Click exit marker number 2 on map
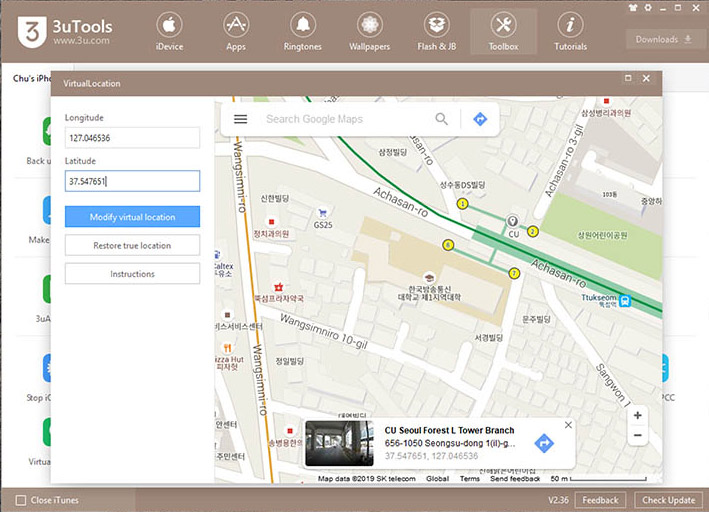Image resolution: width=709 pixels, height=512 pixels. pyautogui.click(x=533, y=232)
